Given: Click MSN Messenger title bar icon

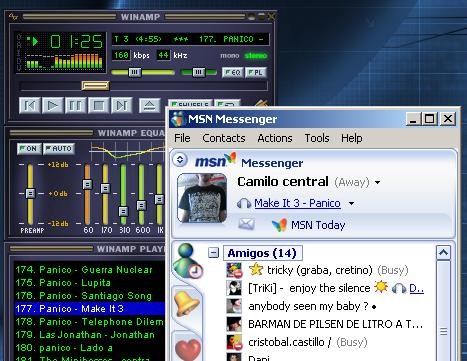Looking at the screenshot, I should (x=178, y=119).
